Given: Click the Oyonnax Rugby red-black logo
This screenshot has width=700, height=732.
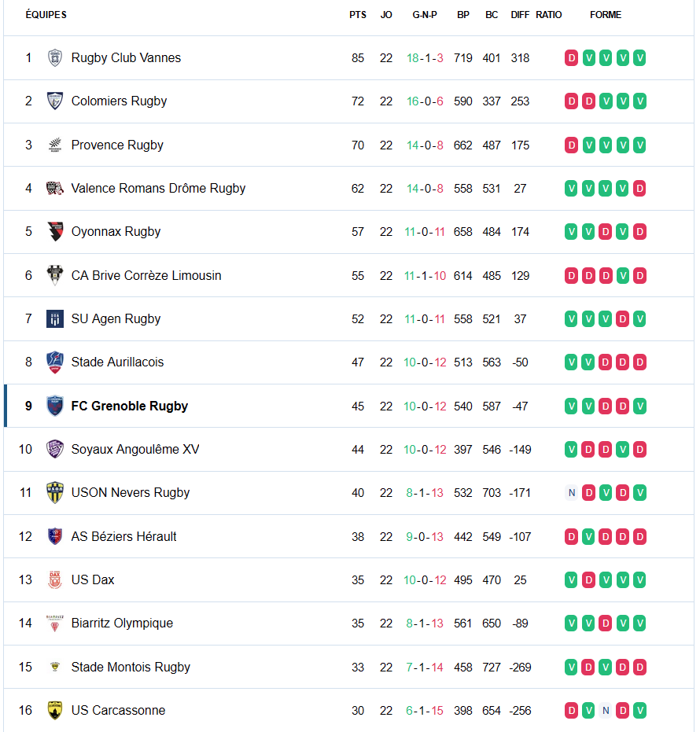Looking at the screenshot, I should 54,232.
